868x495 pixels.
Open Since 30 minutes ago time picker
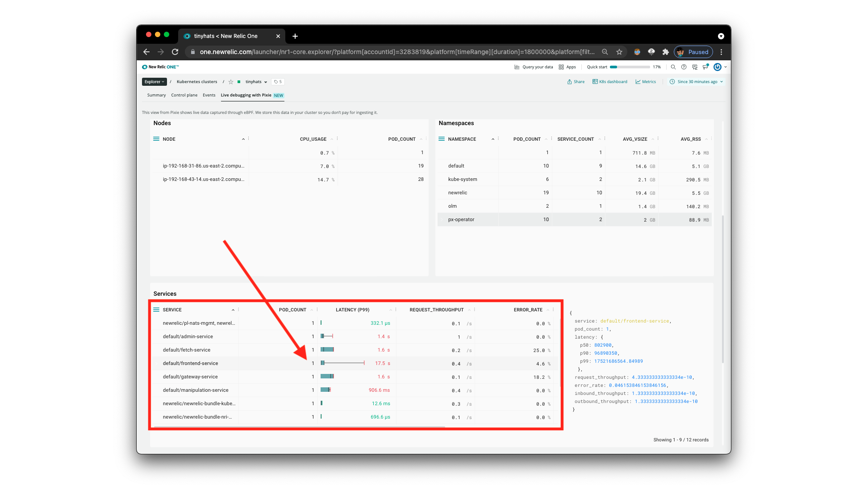pos(697,82)
